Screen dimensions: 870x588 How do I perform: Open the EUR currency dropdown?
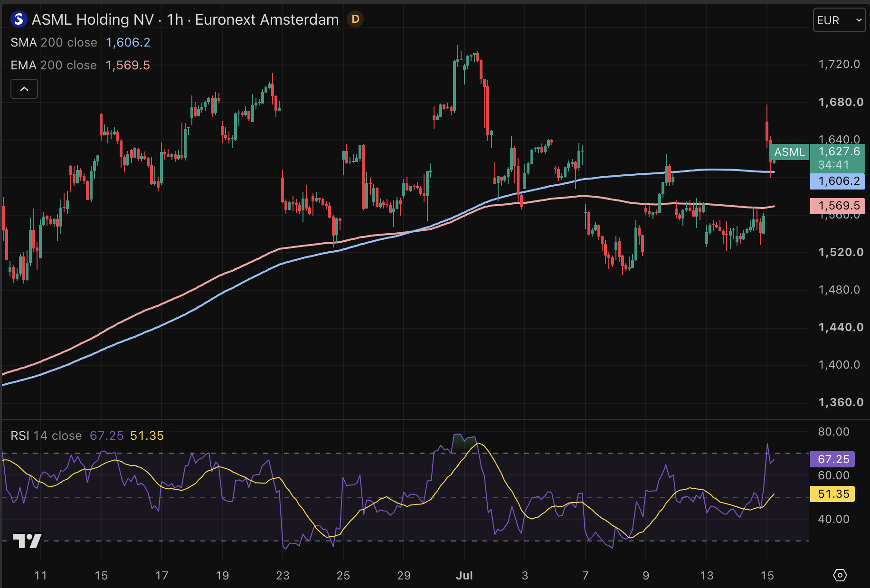click(839, 20)
